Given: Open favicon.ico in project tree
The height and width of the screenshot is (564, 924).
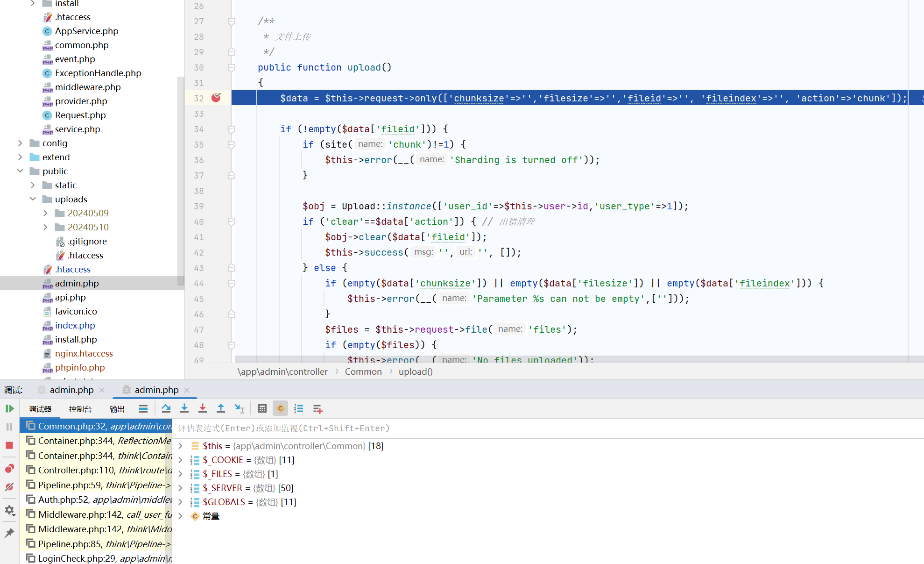Looking at the screenshot, I should (x=76, y=311).
